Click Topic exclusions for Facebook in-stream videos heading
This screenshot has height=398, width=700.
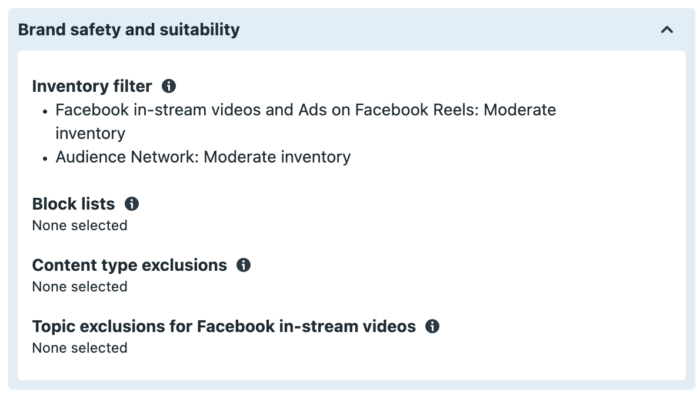[x=224, y=326]
